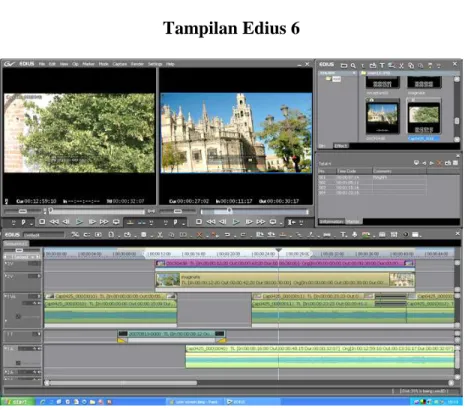Click the source player position bar

point(97,211)
